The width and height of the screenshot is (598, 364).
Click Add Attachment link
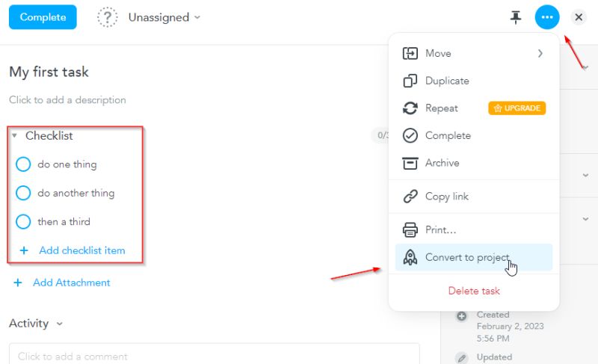click(x=71, y=283)
